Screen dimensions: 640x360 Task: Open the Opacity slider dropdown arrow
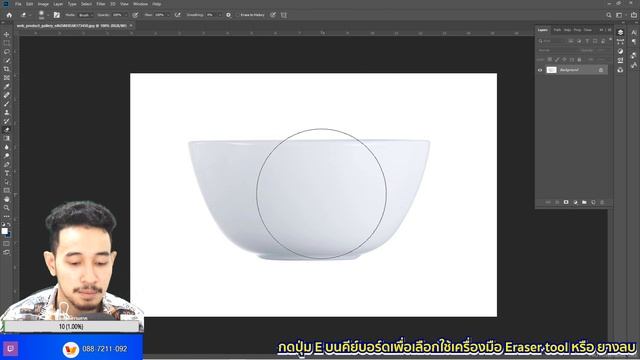(126, 15)
